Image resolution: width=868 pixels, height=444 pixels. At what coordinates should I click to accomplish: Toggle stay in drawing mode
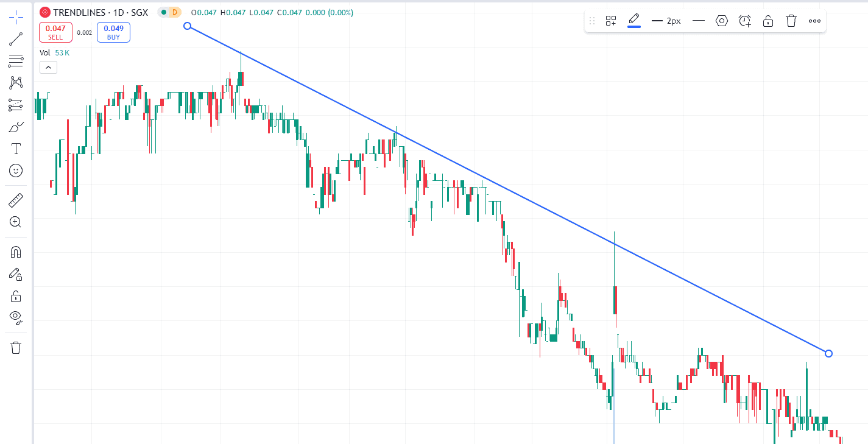tap(16, 274)
